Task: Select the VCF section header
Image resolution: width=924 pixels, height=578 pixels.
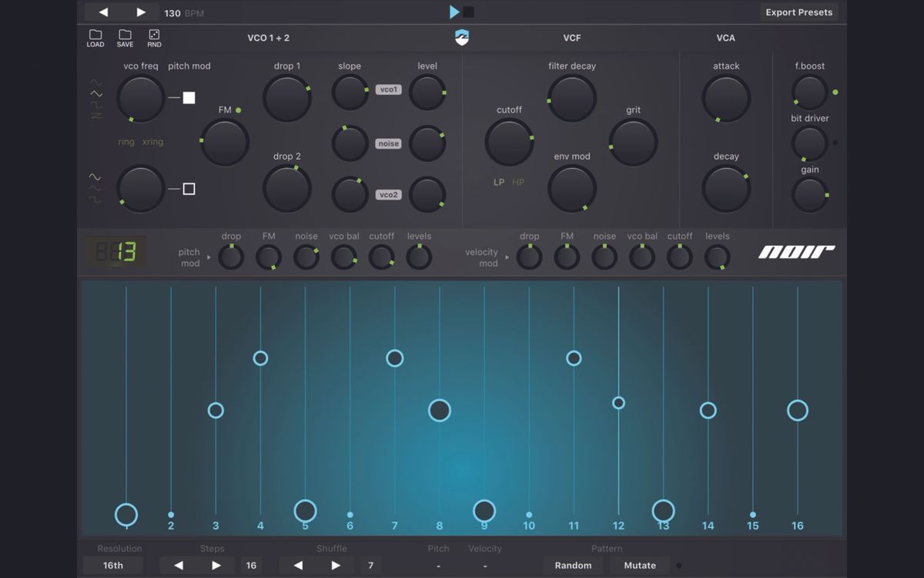Action: point(571,37)
